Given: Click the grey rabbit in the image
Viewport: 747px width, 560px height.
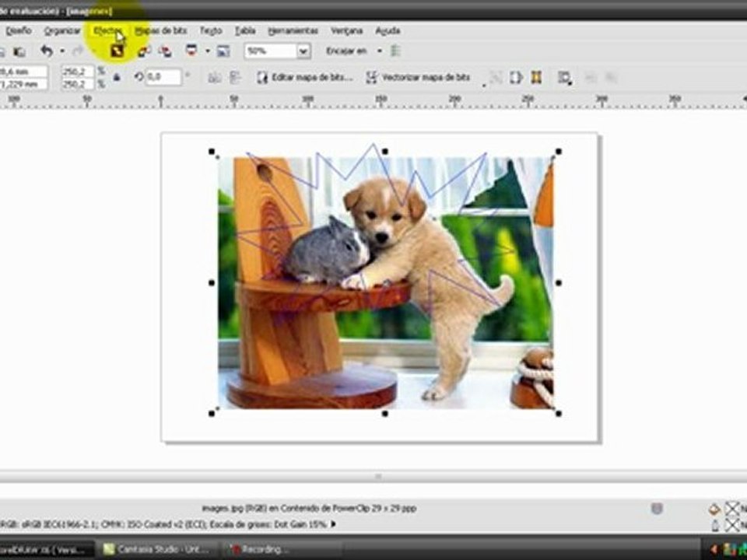Looking at the screenshot, I should click(x=326, y=251).
